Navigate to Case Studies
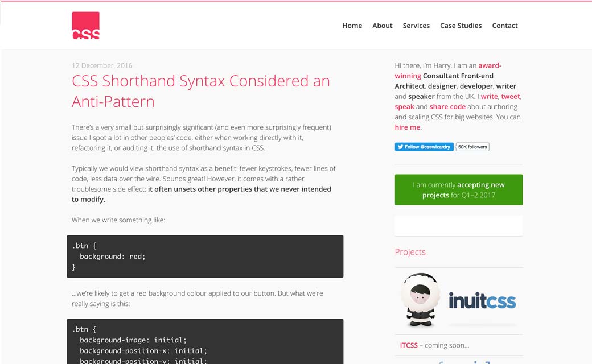Image resolution: width=592 pixels, height=364 pixels. (x=461, y=26)
